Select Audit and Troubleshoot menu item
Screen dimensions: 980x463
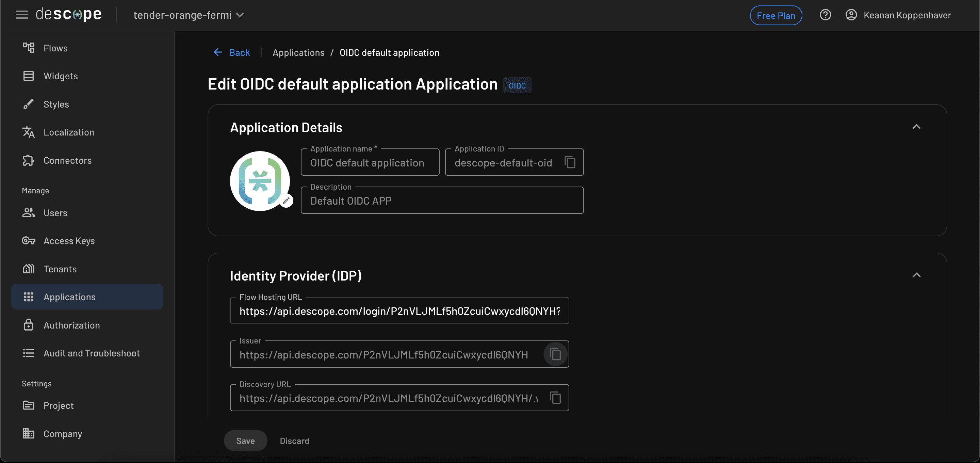pos(91,353)
